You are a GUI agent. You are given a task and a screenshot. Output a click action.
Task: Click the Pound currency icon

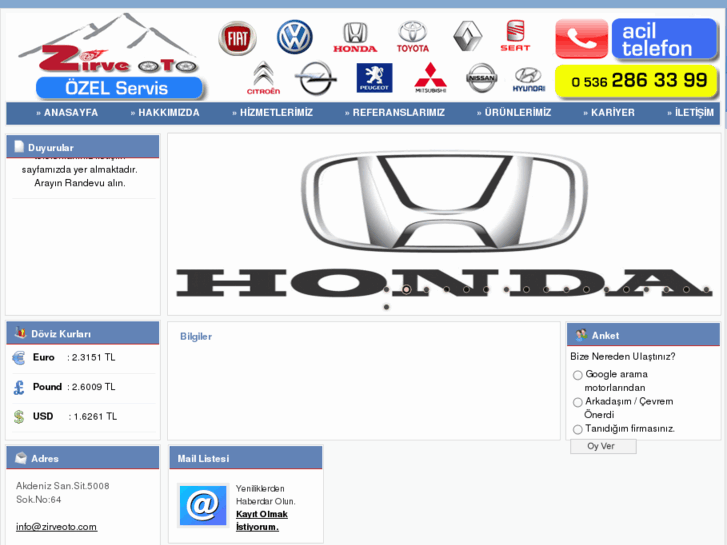pos(19,387)
